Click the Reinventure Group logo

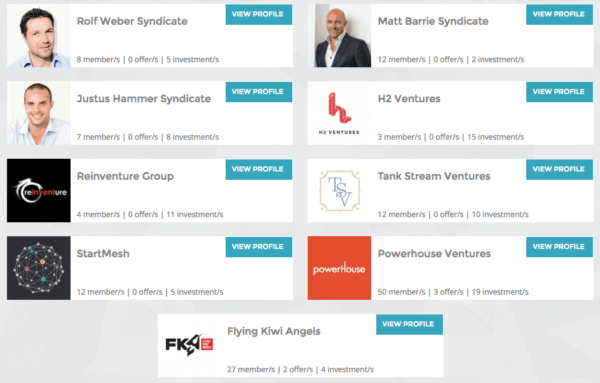pos(39,191)
